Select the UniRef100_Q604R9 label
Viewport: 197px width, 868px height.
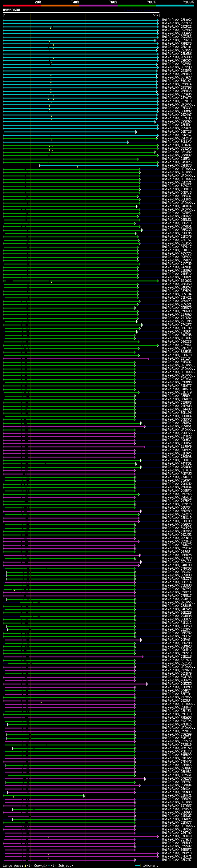177,301
